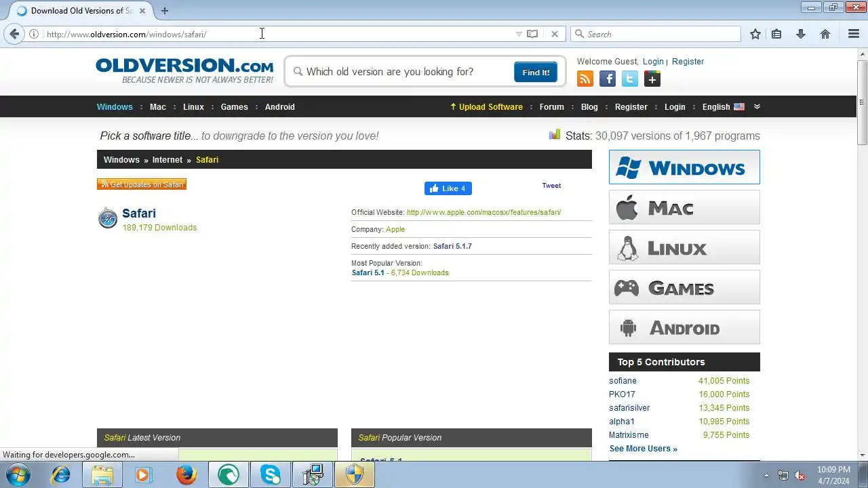This screenshot has height=488, width=868.
Task: Click the Find It! button
Action: [536, 72]
